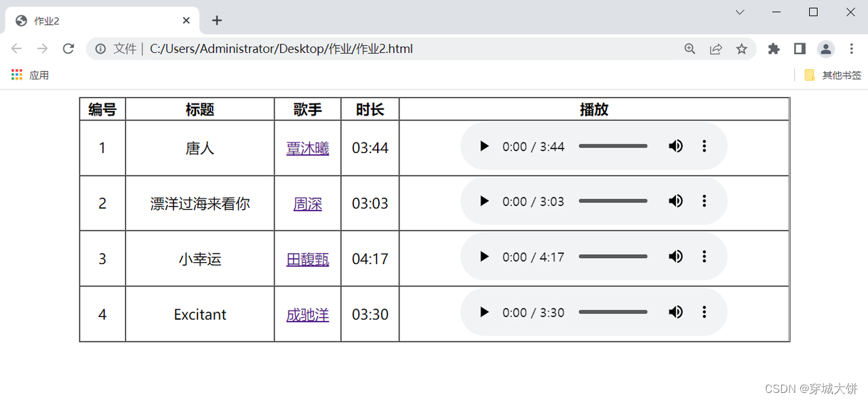
Task: Mute the volume for 唐人
Action: (x=675, y=146)
